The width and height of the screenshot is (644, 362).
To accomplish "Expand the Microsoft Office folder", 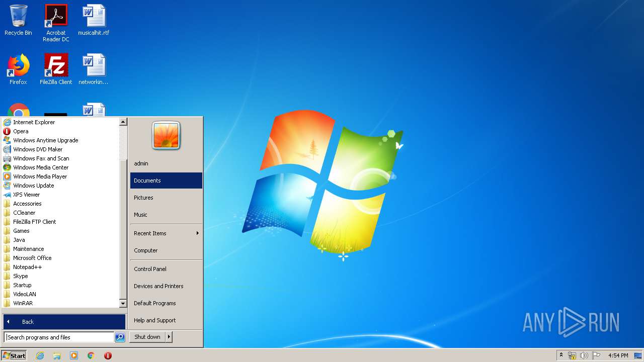I will pyautogui.click(x=60, y=258).
